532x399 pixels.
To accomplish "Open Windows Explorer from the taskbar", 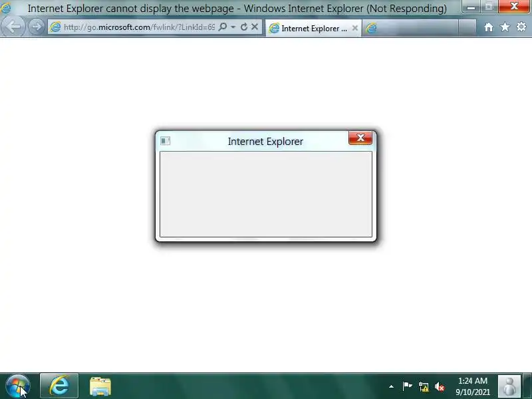I will coord(100,386).
